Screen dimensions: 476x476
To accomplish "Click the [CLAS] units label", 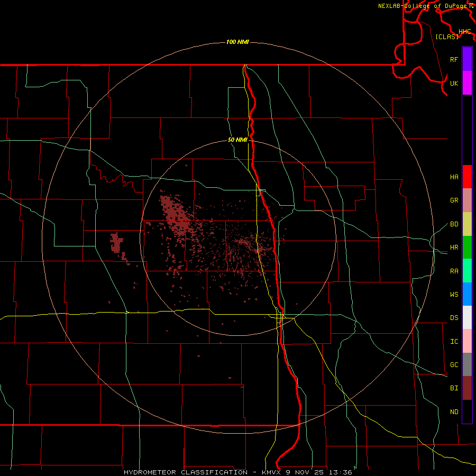I will pyautogui.click(x=447, y=37).
